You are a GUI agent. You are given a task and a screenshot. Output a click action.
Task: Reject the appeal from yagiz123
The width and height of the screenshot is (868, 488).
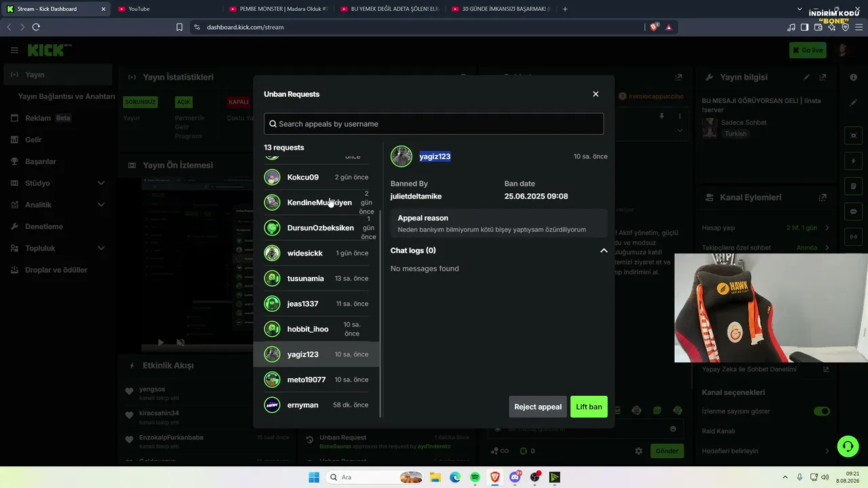(538, 407)
